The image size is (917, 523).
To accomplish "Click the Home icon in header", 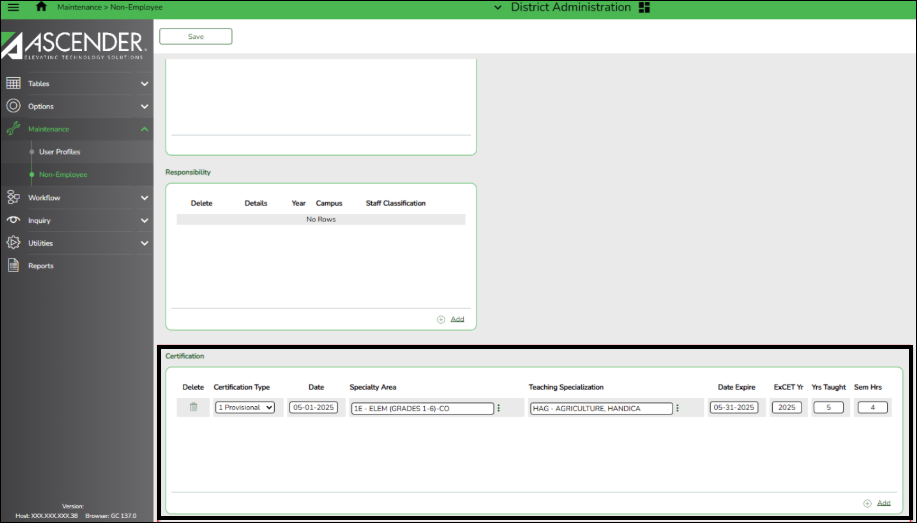I will point(41,7).
